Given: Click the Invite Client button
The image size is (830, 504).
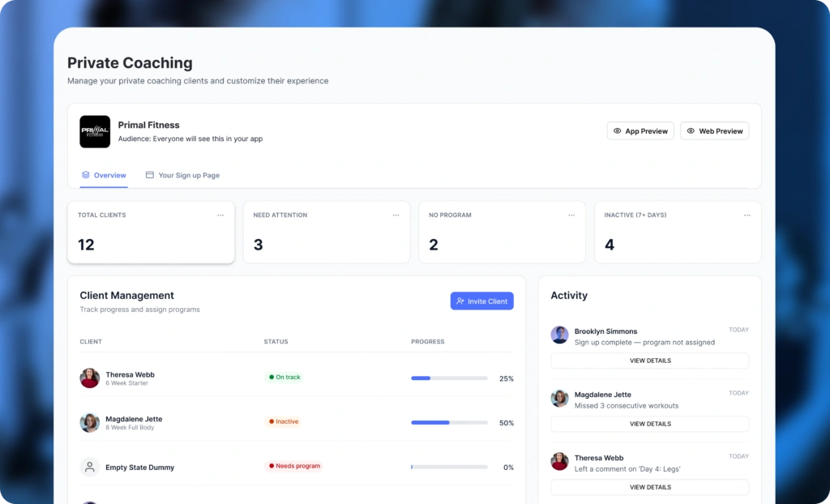Looking at the screenshot, I should (481, 301).
